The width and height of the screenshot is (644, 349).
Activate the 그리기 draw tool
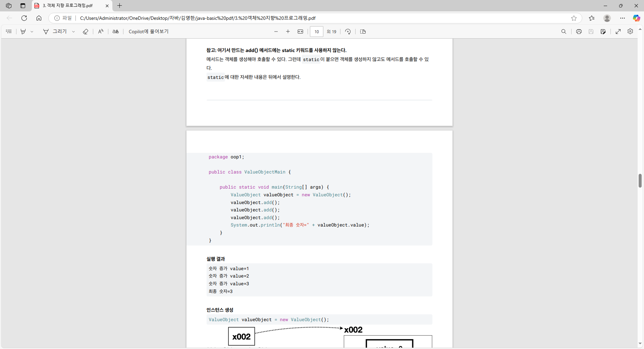[55, 32]
